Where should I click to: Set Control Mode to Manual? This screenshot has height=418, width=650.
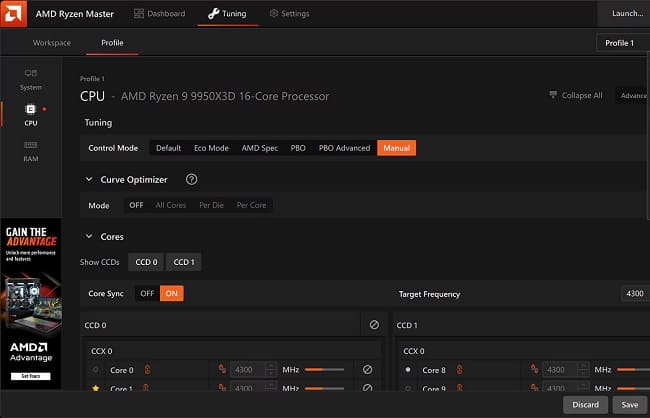click(397, 148)
